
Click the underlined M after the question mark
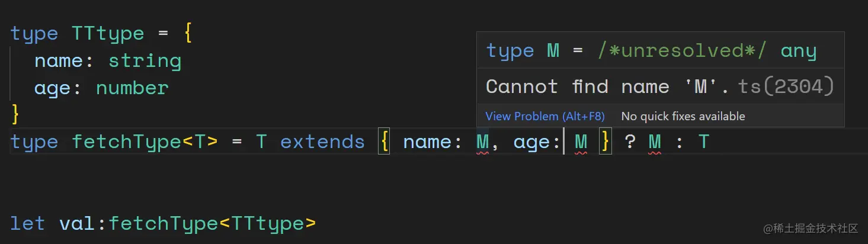(x=655, y=142)
